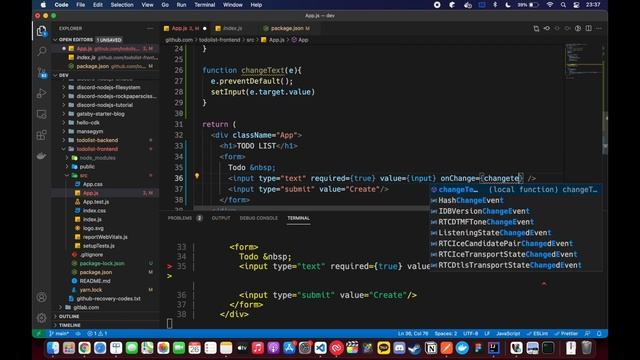The width and height of the screenshot is (640, 360).
Task: Click the lightbulb code action on line 36
Action: (197, 176)
